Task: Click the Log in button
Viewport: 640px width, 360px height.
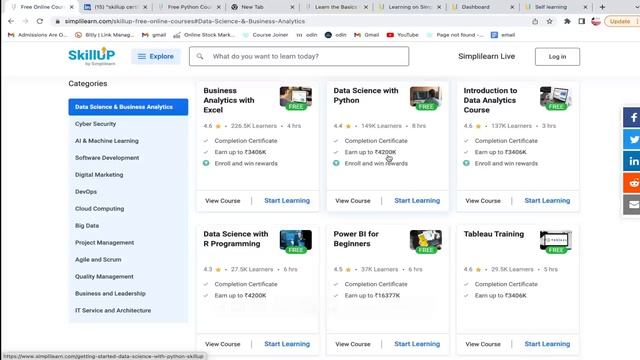Action: 557,57
